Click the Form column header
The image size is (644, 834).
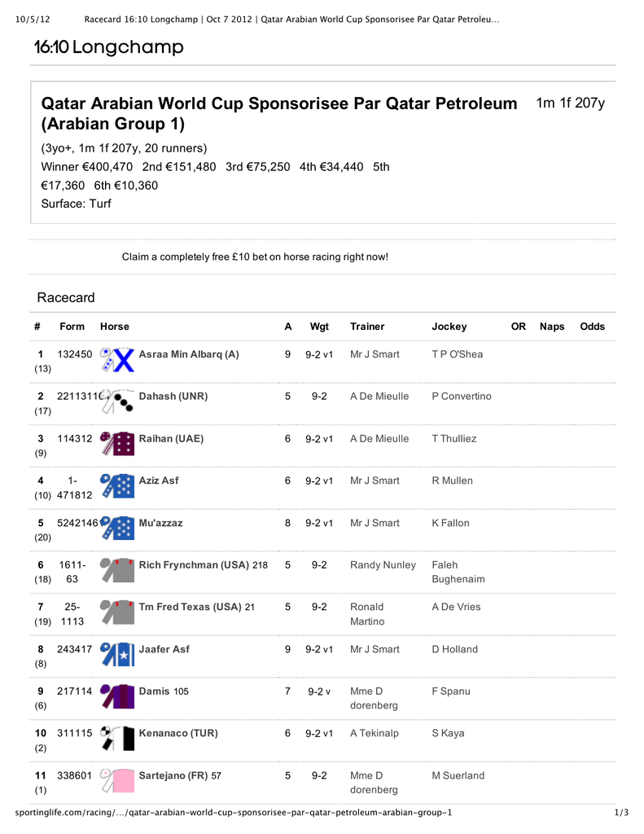point(72,327)
